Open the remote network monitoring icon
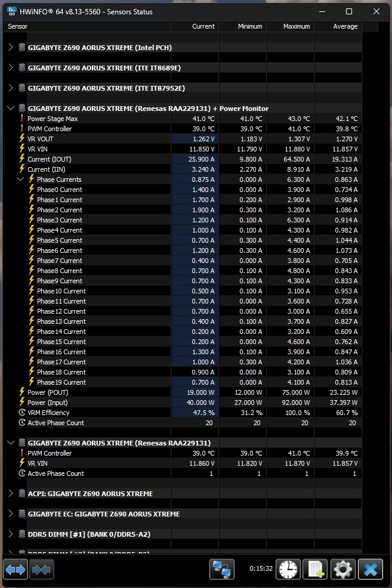Screen dimensions: 392x588 point(222,570)
